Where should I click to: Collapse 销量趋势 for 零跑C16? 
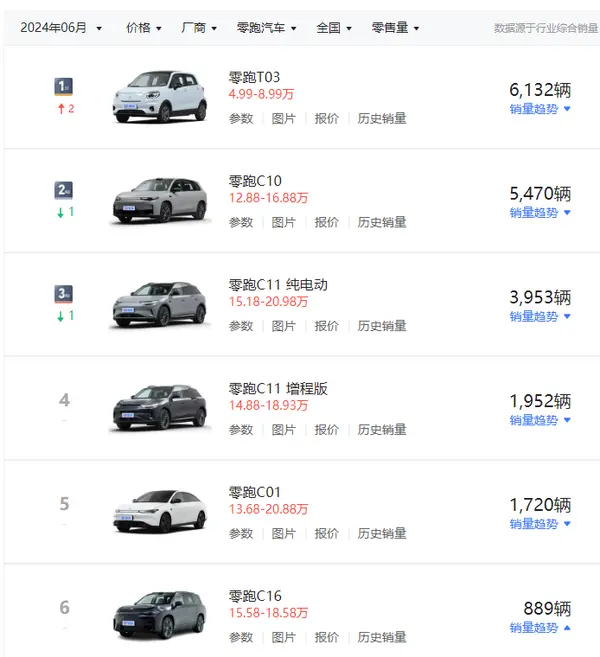click(540, 628)
